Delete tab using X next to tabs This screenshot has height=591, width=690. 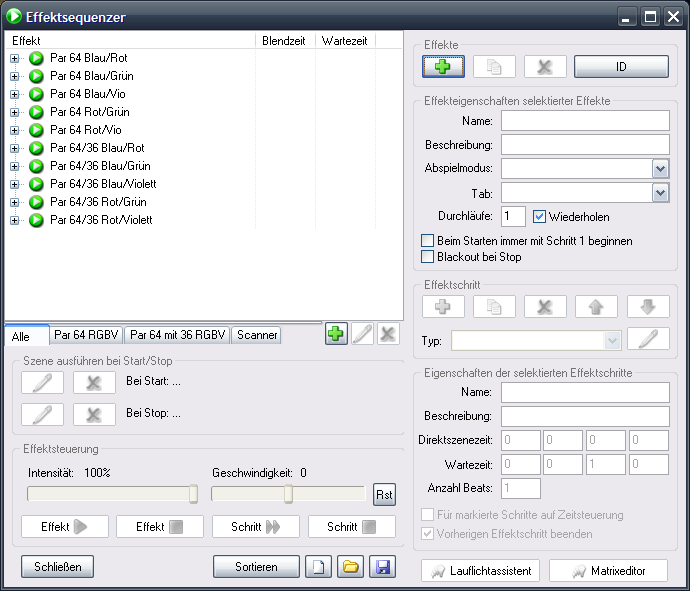click(x=388, y=334)
